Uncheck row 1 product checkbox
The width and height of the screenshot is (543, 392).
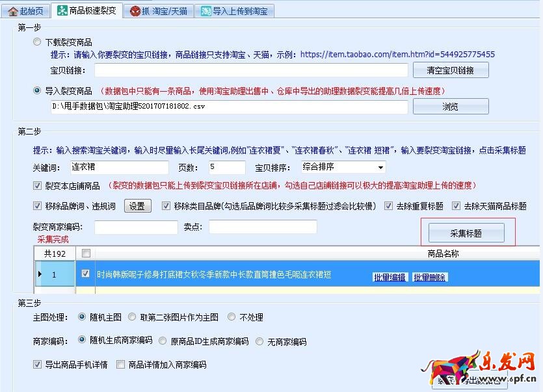(85, 274)
